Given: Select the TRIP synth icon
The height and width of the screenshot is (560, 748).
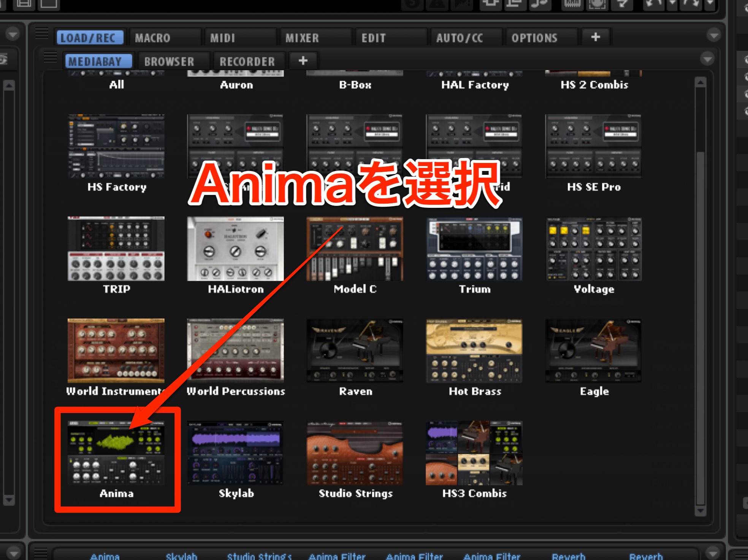Looking at the screenshot, I should click(116, 248).
